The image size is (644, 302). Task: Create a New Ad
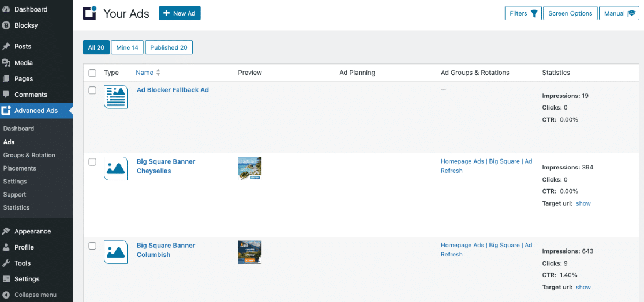[179, 13]
